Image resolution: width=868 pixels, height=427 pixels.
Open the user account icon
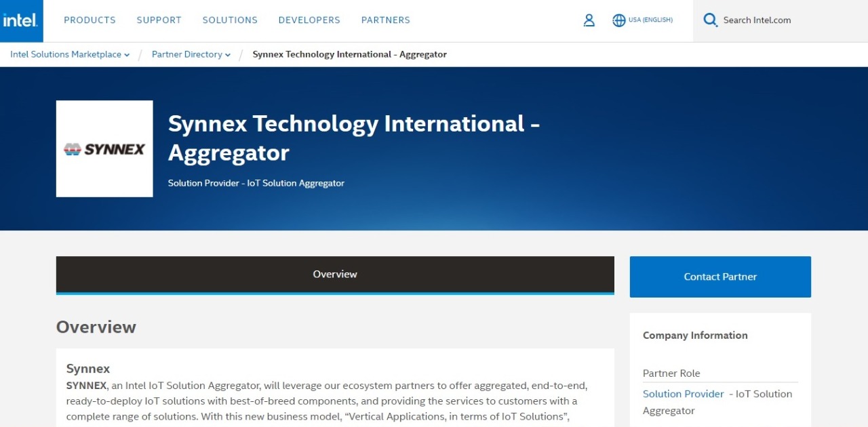(x=589, y=20)
